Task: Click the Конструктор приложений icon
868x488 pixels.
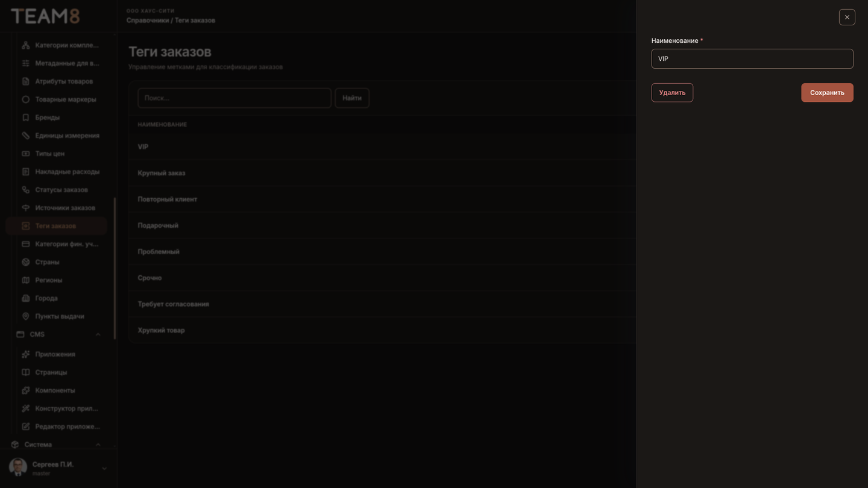Action: (x=25, y=408)
